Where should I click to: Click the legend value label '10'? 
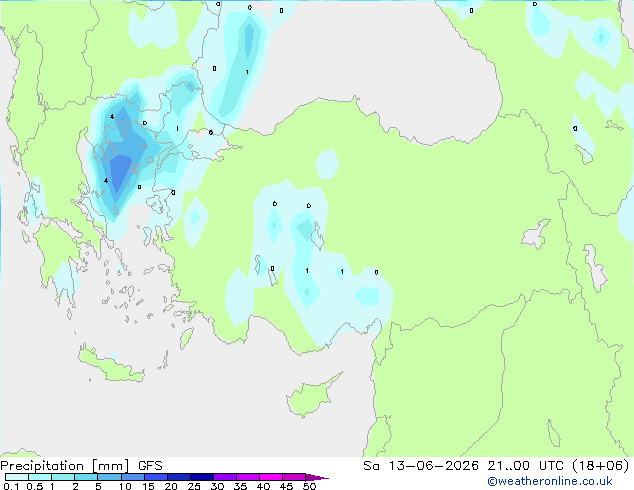[x=125, y=486]
